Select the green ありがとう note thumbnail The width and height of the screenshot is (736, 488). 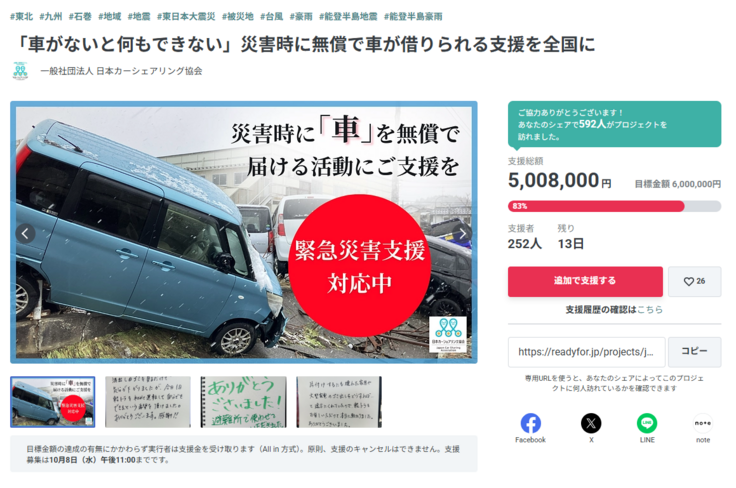244,402
